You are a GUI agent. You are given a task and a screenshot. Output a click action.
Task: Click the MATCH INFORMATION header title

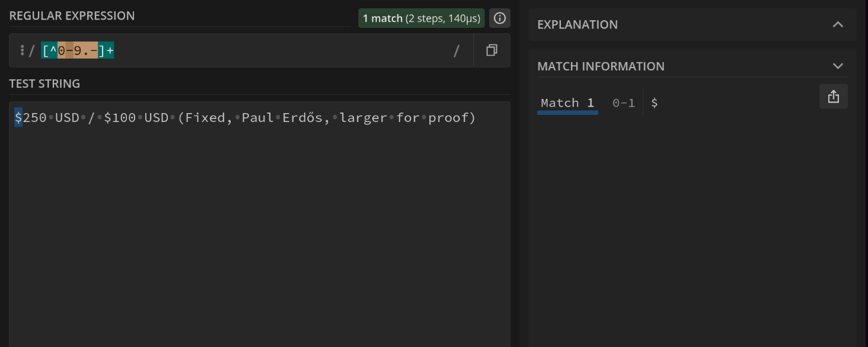pyautogui.click(x=601, y=66)
